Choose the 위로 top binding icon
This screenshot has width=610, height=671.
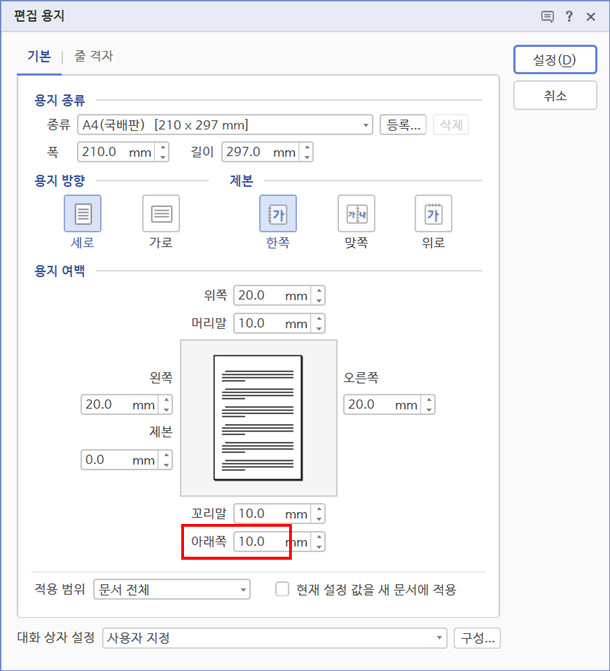(x=433, y=214)
